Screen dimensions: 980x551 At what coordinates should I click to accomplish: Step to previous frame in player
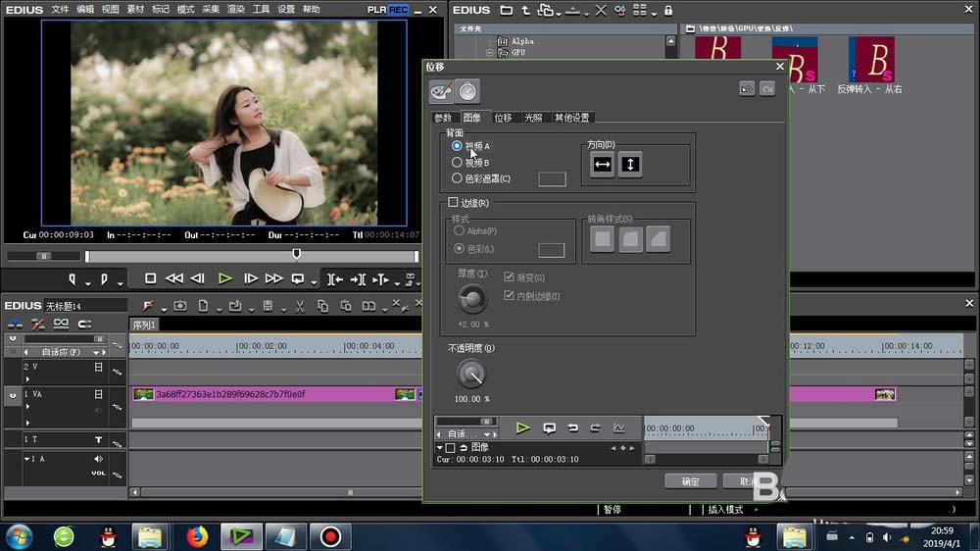198,278
